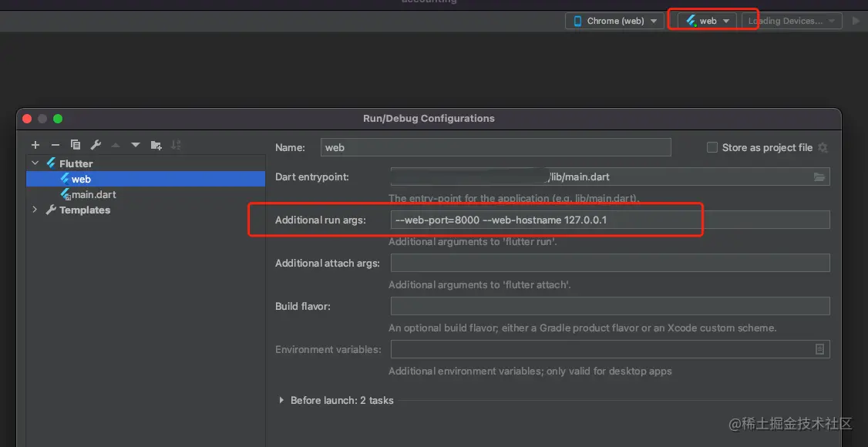Click the Additional attach args field
The height and width of the screenshot is (447, 868).
tap(610, 263)
